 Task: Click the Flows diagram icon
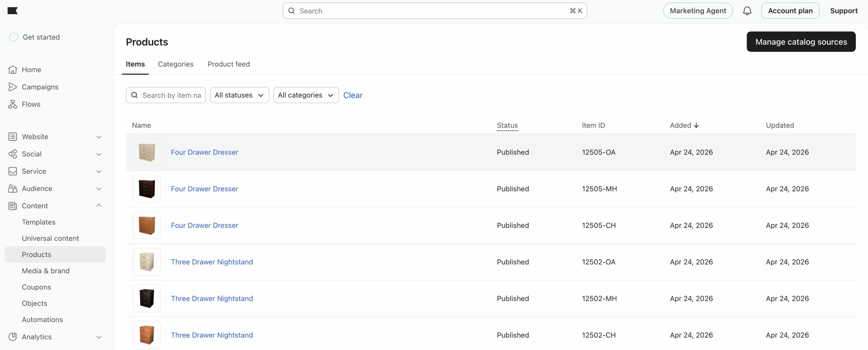coord(13,104)
